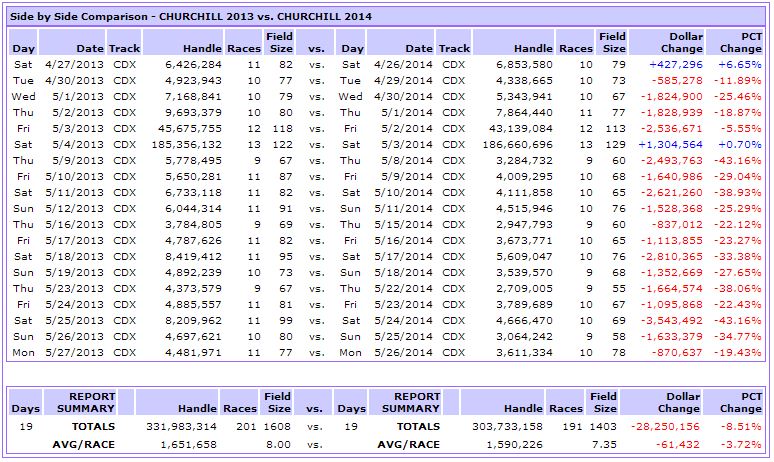Click dollar change -1,824,900

click(672, 97)
